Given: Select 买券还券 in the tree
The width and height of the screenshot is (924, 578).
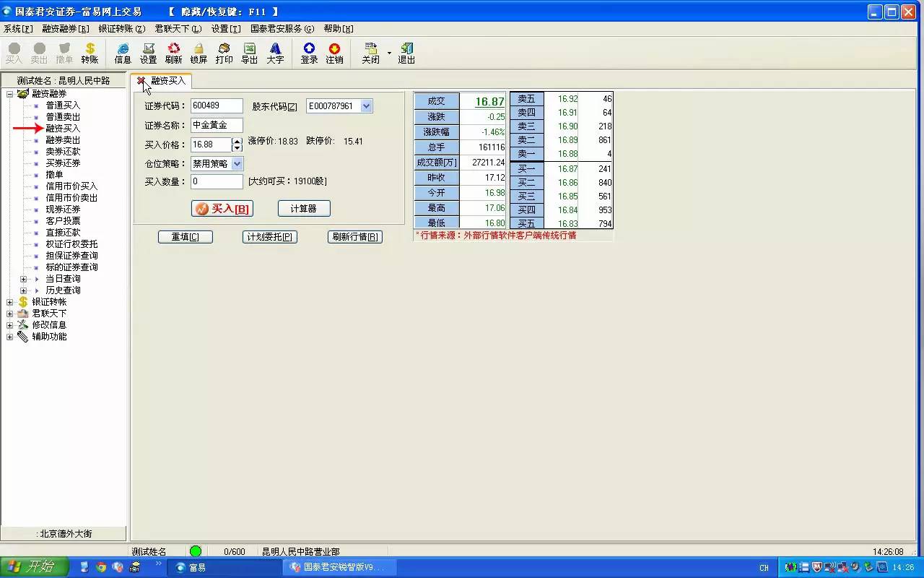Looking at the screenshot, I should click(63, 163).
